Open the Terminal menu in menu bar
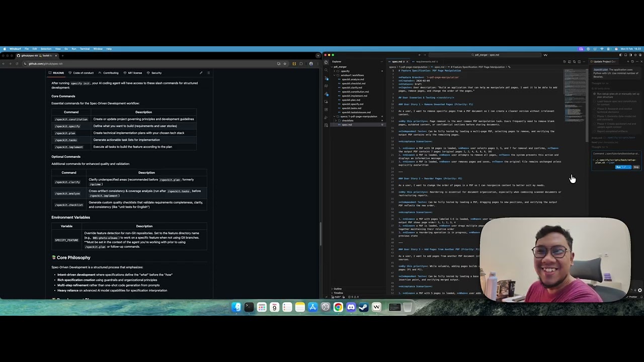644x362 pixels. 85,49
